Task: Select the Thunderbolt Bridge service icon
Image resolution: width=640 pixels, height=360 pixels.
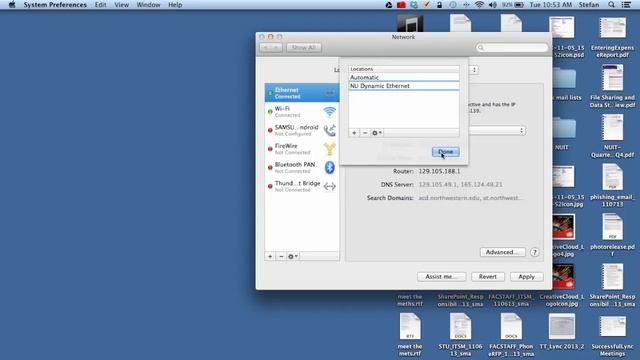Action: coord(329,187)
